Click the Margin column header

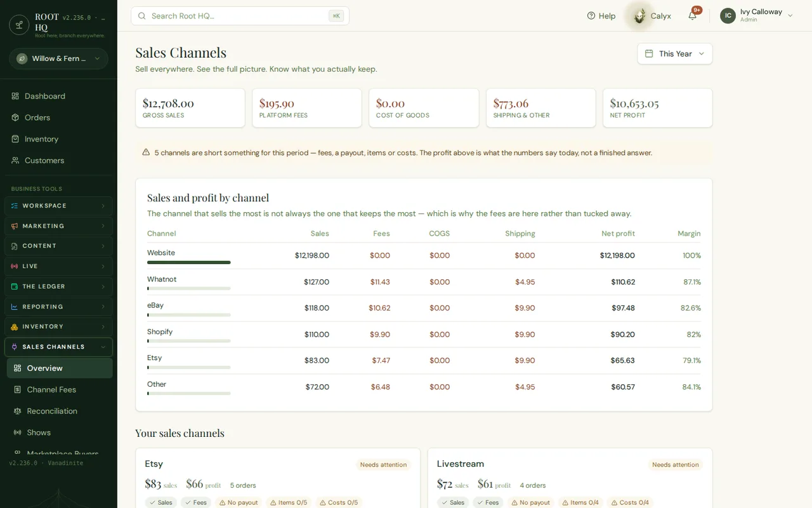pos(689,234)
